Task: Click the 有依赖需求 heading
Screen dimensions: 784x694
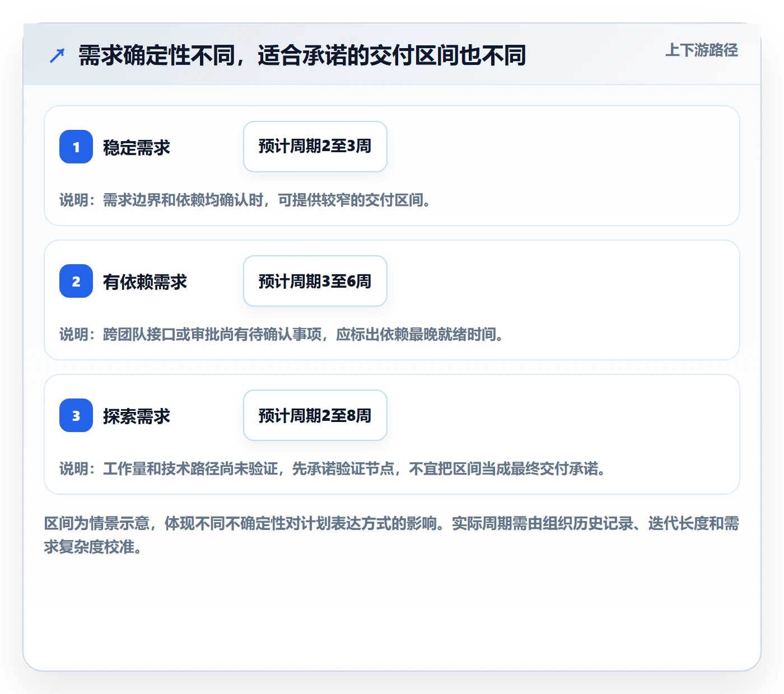Action: tap(145, 282)
